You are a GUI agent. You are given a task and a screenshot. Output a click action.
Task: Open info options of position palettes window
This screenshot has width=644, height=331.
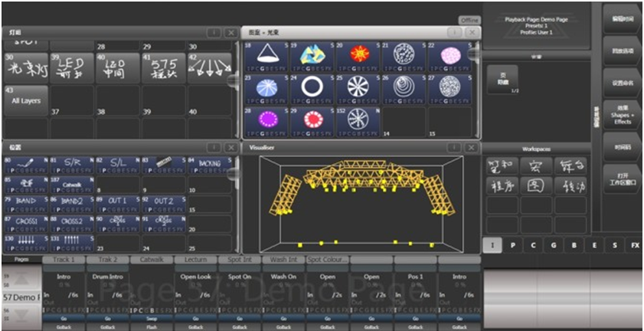[x=214, y=147]
